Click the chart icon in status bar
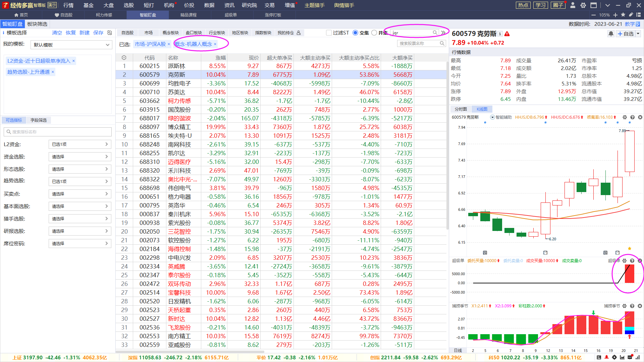Screen dimensions: 644x362 coord(622,357)
